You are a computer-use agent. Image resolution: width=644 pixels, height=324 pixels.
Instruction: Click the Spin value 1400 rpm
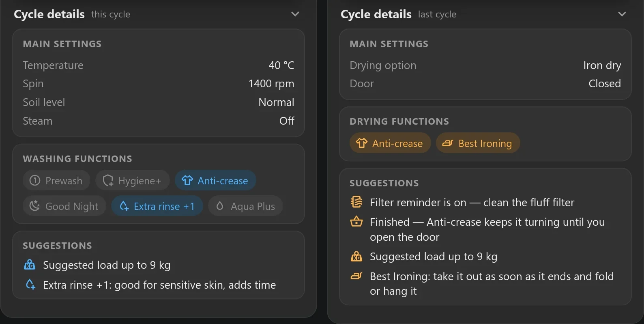[271, 84]
